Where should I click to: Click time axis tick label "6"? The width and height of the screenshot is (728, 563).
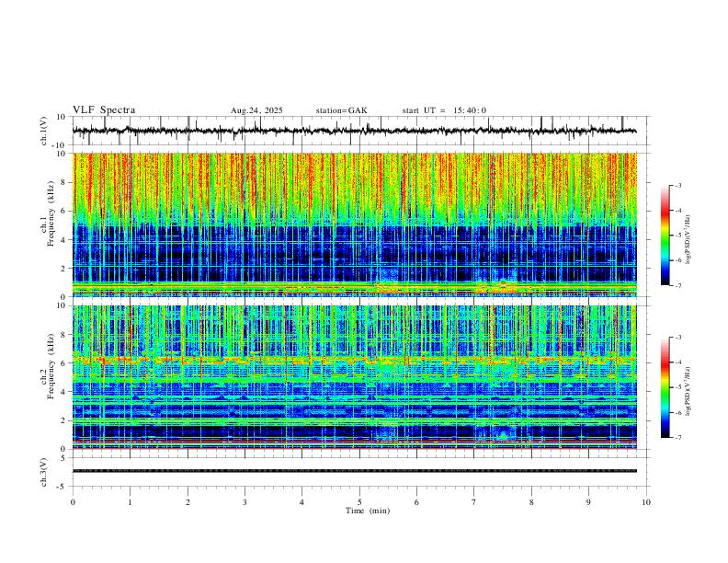(x=416, y=502)
